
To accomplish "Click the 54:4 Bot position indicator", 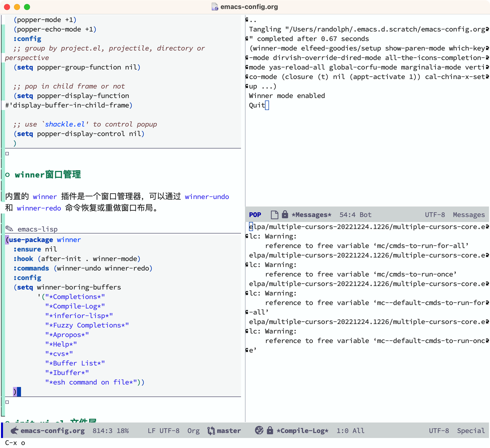I will point(355,215).
